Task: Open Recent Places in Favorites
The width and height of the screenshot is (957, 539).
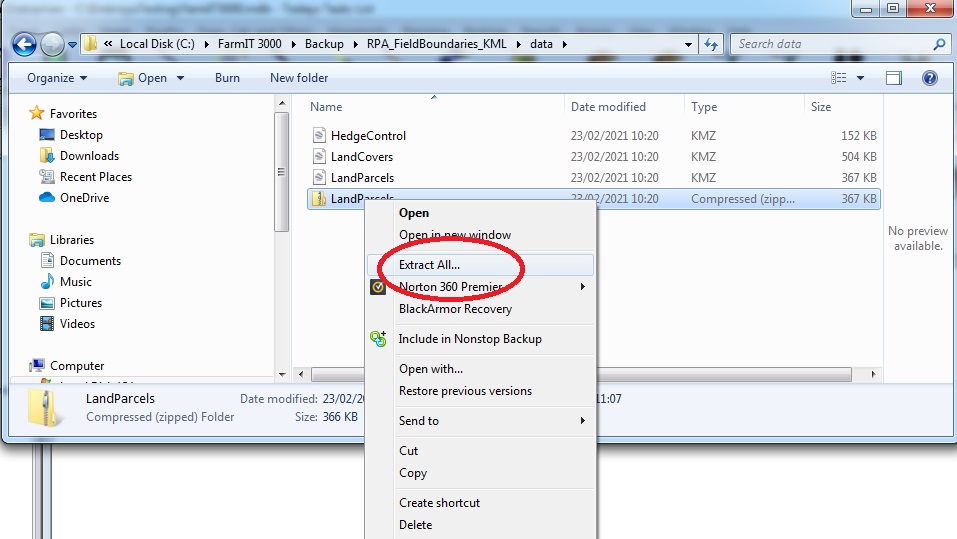Action: tap(96, 177)
